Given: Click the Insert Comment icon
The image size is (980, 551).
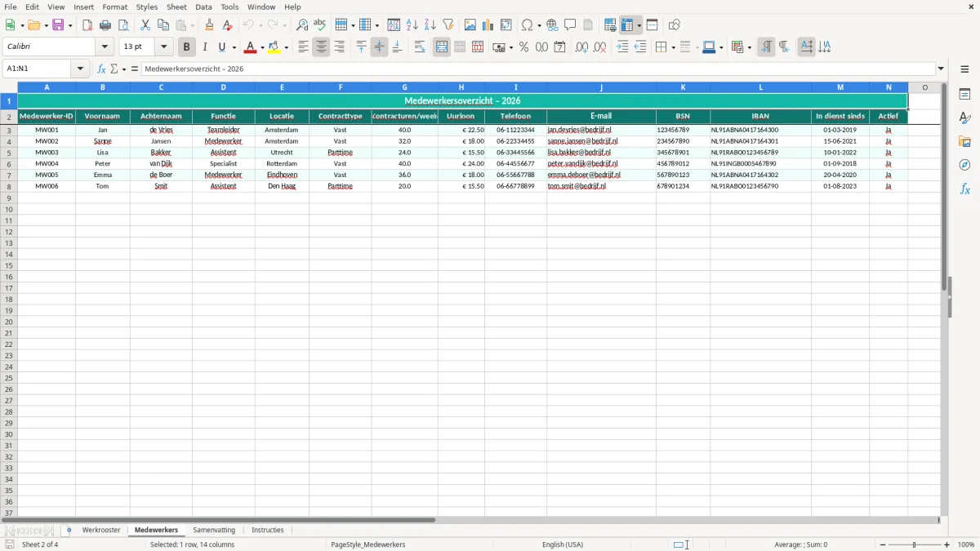Looking at the screenshot, I should pyautogui.click(x=571, y=25).
